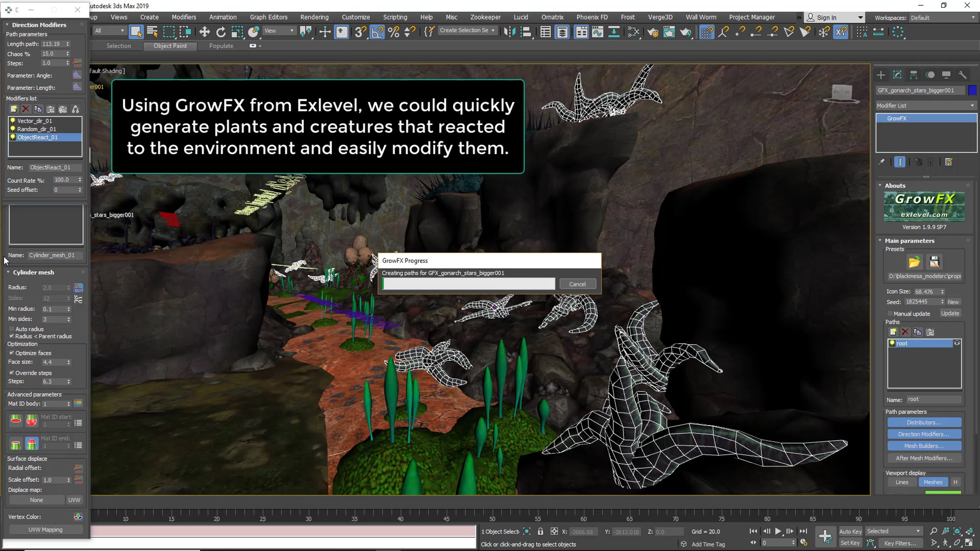Toggle Vector_dir_01 lightbulb on or off
Viewport: 980px width, 551px height.
click(x=13, y=121)
